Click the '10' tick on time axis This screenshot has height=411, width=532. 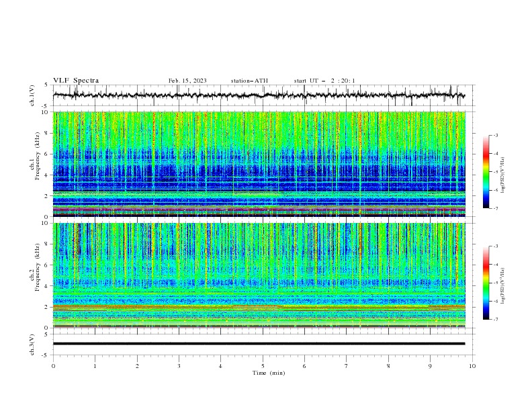tap(472, 366)
